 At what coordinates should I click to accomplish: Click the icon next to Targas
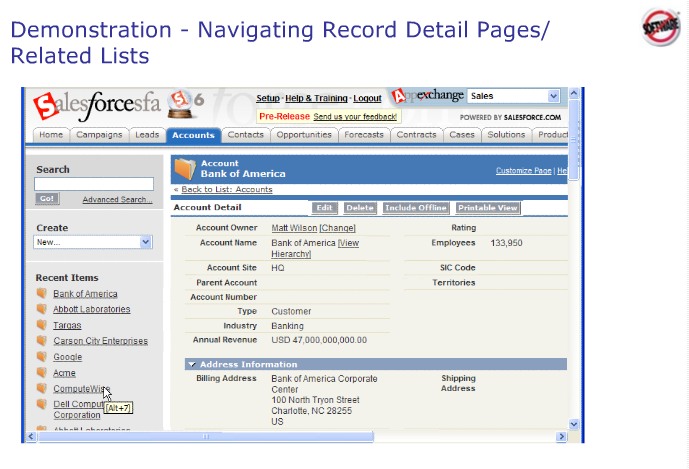[x=42, y=325]
